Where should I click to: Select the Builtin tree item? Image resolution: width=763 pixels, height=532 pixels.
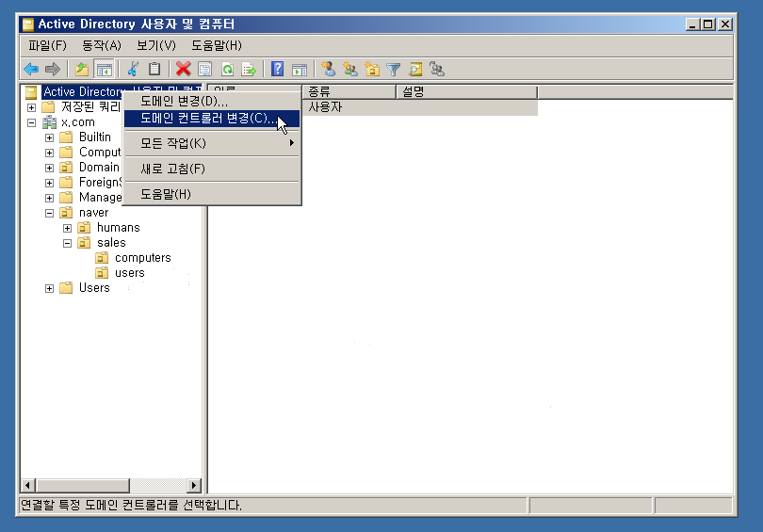[x=95, y=137]
